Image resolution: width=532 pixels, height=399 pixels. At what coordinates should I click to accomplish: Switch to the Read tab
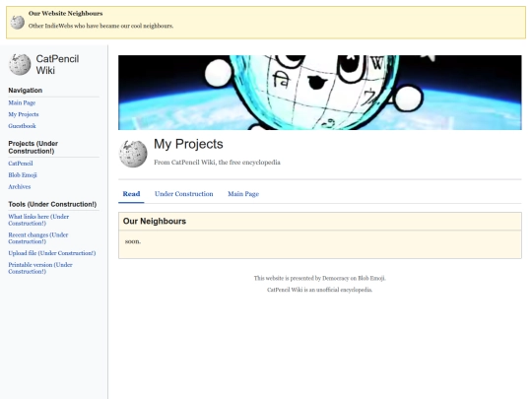coord(131,194)
